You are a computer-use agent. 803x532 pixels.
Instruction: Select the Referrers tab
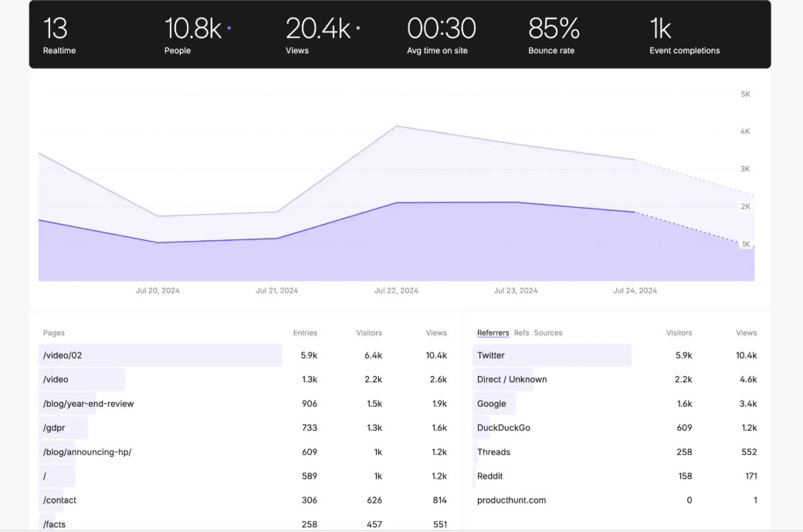(x=493, y=333)
